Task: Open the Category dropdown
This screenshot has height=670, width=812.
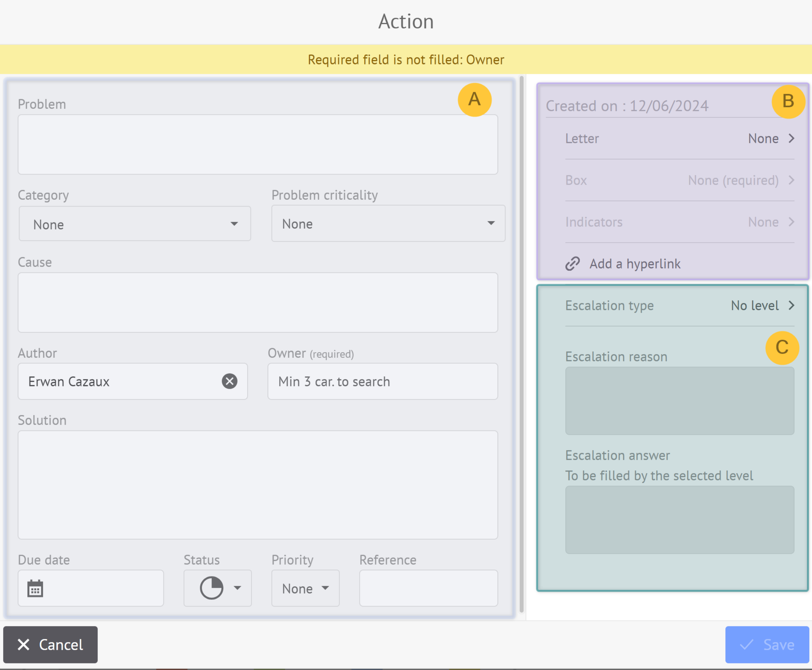Action: click(135, 224)
